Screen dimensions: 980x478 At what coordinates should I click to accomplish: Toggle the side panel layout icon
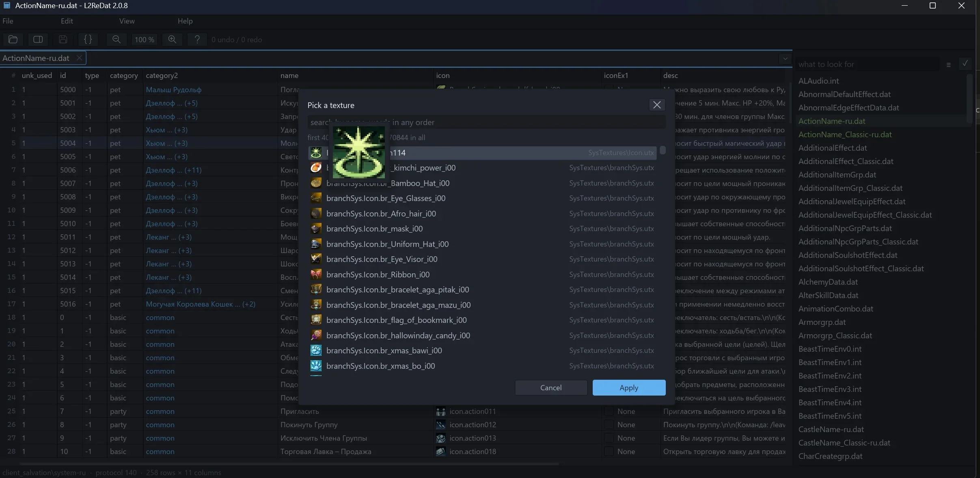point(38,39)
